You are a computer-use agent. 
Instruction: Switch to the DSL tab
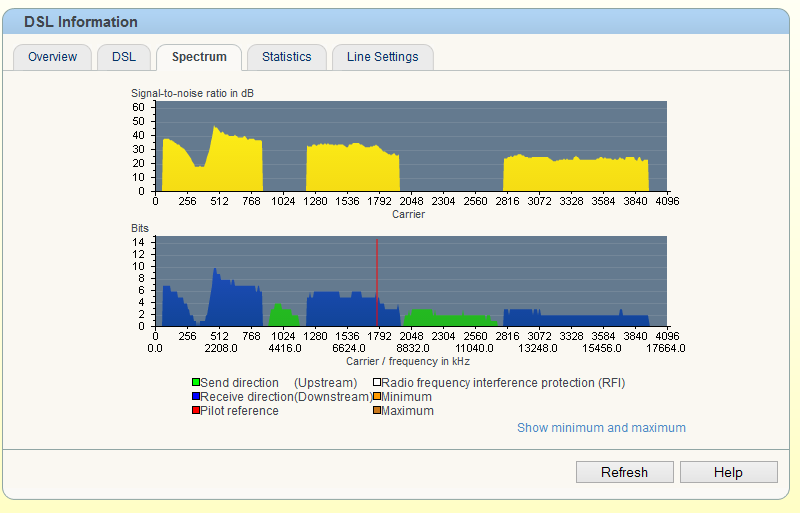124,57
